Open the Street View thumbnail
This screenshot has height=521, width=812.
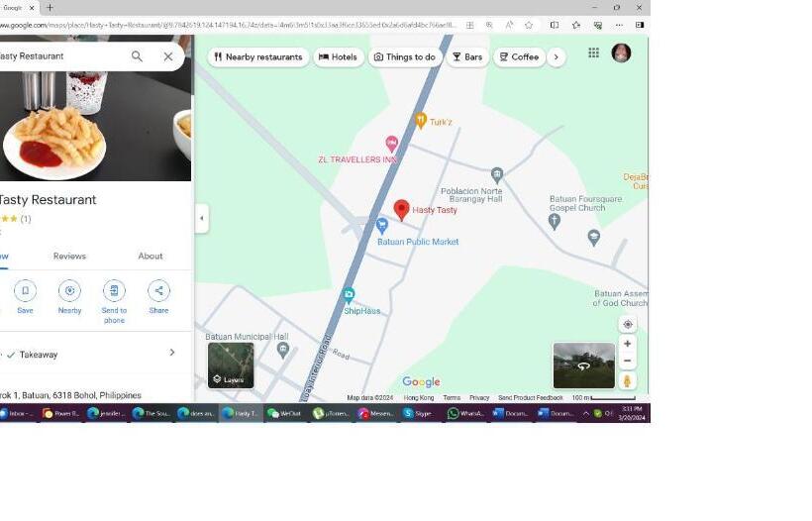pyautogui.click(x=583, y=365)
